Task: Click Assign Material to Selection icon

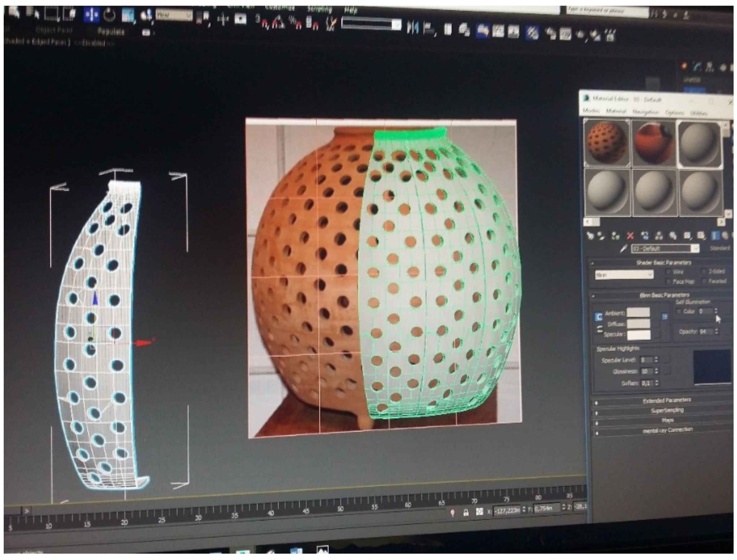Action: (x=616, y=236)
